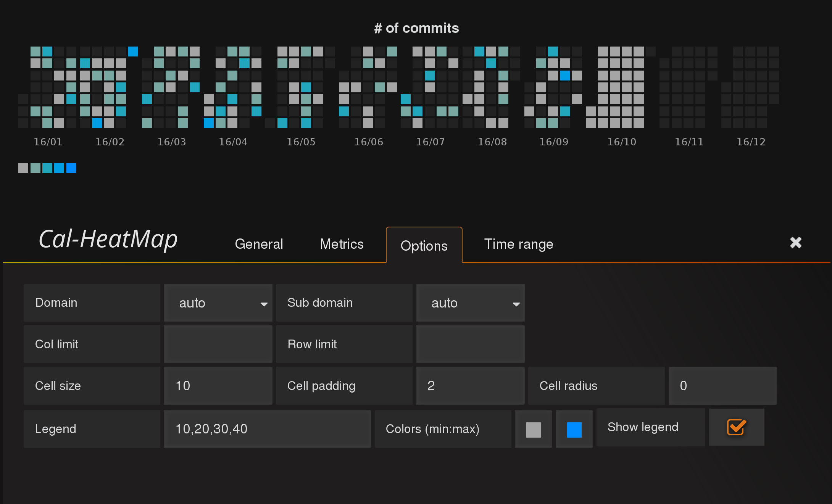Click the Col limit input field

click(x=218, y=344)
